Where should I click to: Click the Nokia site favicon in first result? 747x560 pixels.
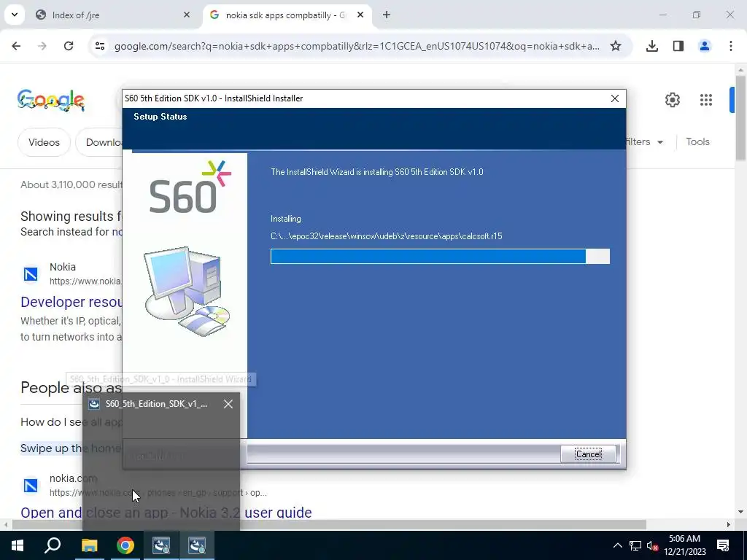31,274
